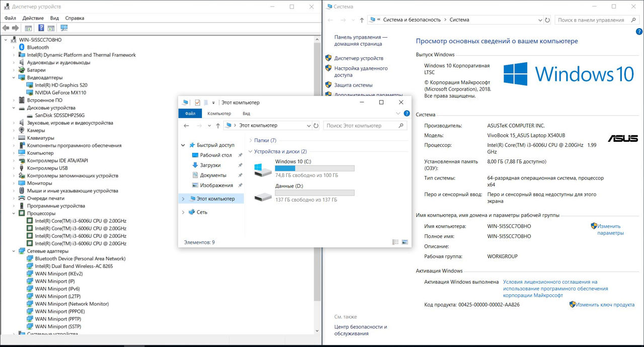Click the Данные (D:) capacity bar

tap(315, 193)
